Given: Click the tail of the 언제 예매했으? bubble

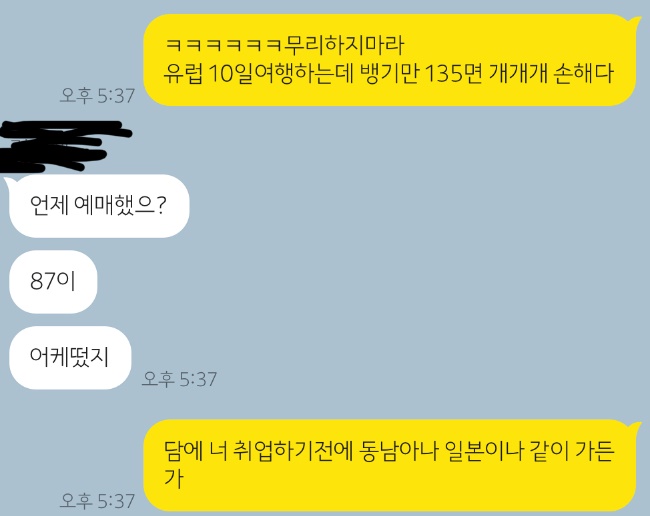Looking at the screenshot, I should click(9, 182).
